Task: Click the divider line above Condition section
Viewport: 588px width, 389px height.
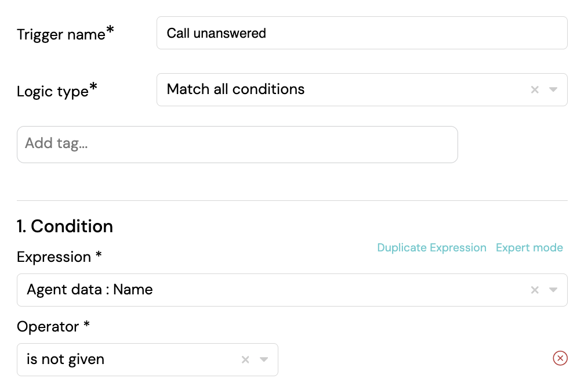Action: coord(292,200)
